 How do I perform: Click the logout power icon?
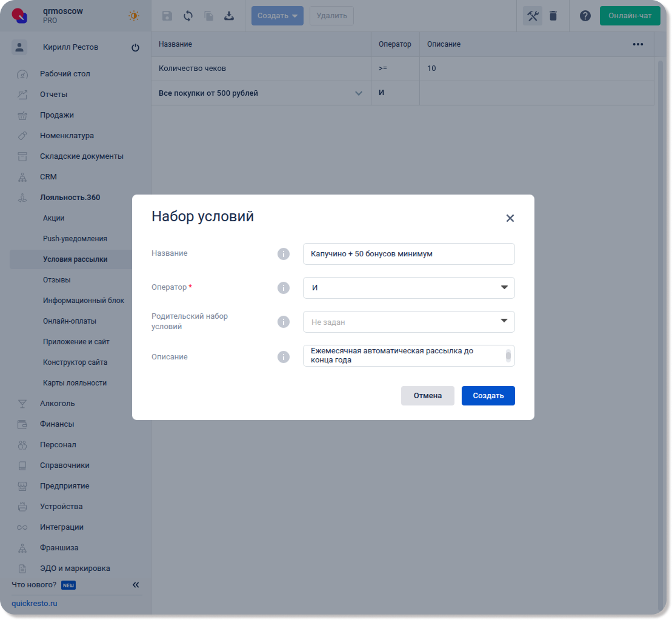tap(135, 48)
